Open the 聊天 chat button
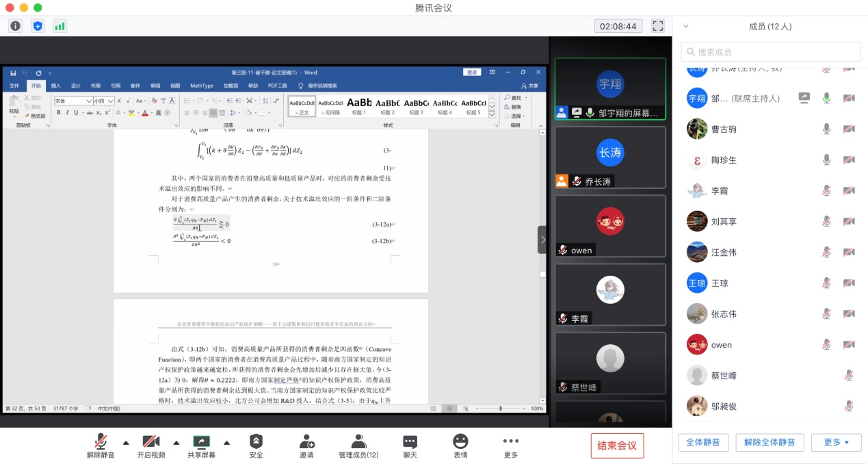The height and width of the screenshot is (464, 868). (410, 446)
